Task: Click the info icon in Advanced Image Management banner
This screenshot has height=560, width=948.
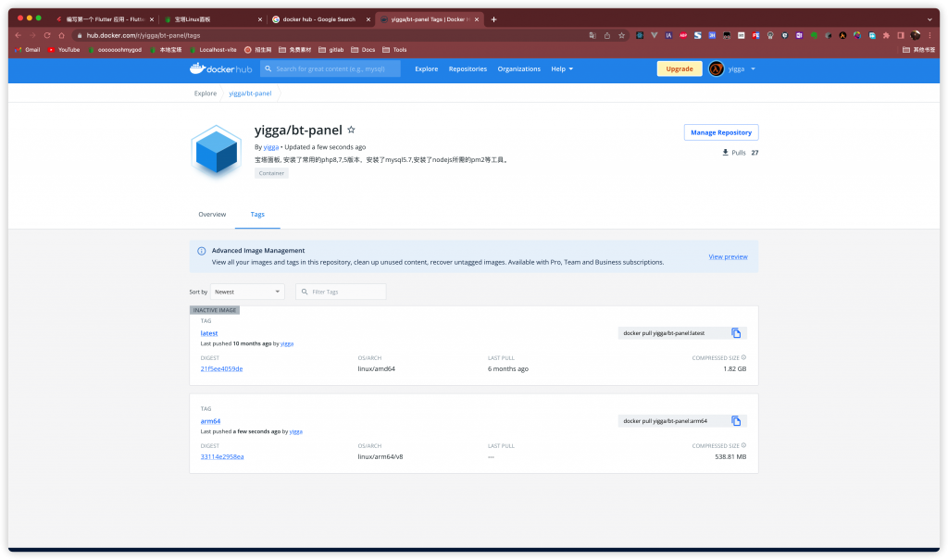Action: [202, 251]
